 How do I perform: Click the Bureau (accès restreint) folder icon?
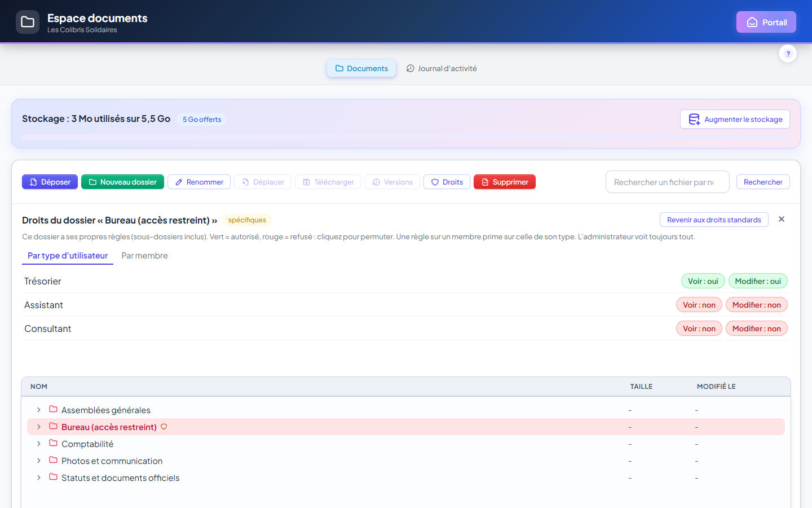click(x=53, y=426)
